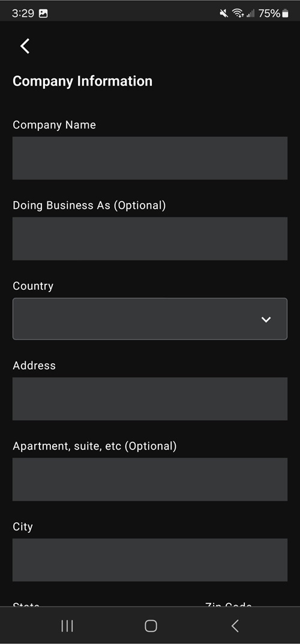The image size is (300, 644).
Task: Tap the image notification icon beside clock
Action: pyautogui.click(x=43, y=14)
